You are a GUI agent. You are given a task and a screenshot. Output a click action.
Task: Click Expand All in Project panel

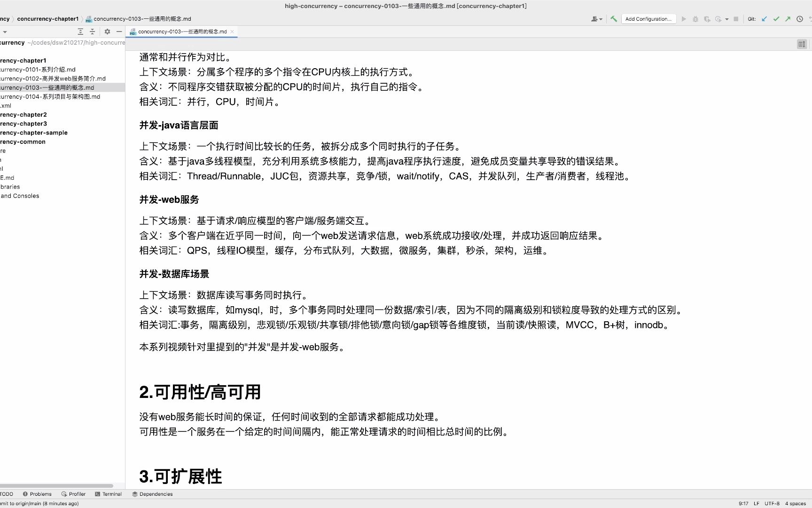click(x=80, y=32)
